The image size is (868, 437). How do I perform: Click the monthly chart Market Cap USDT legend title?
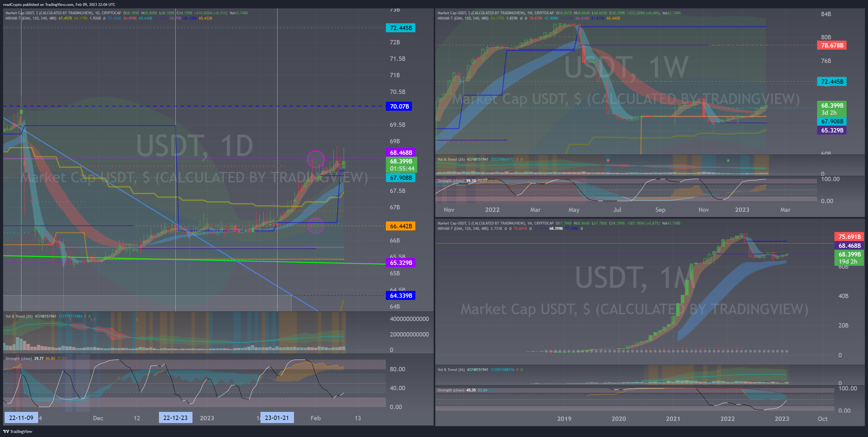(x=495, y=223)
